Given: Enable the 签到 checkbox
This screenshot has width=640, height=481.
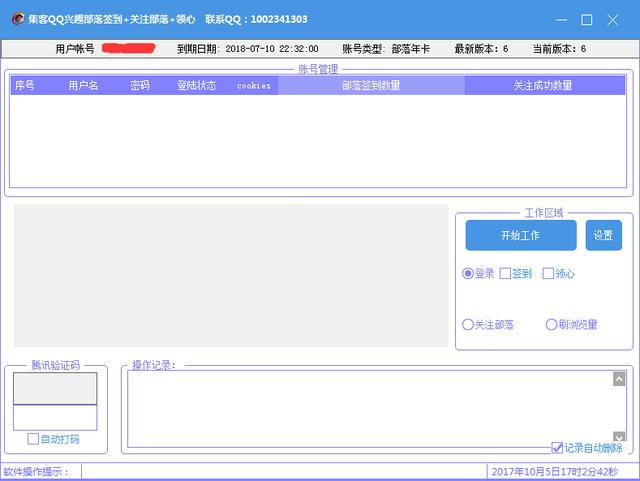Looking at the screenshot, I should [x=506, y=273].
